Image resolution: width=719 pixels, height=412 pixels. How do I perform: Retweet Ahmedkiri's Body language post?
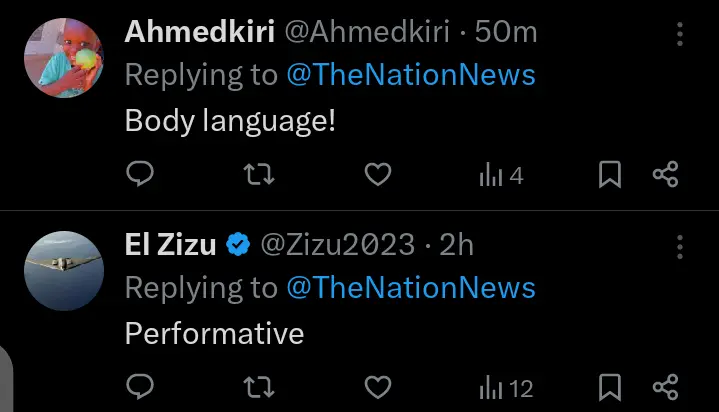coord(260,175)
